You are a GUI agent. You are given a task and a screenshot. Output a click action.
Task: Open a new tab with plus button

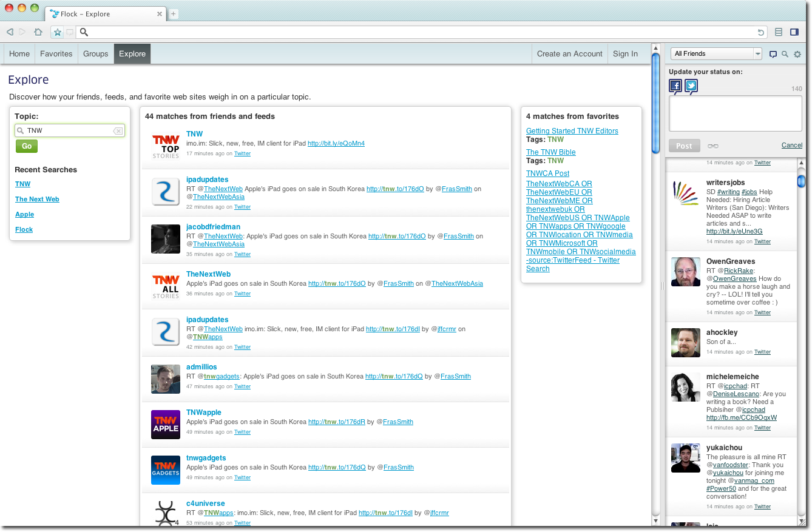point(174,14)
